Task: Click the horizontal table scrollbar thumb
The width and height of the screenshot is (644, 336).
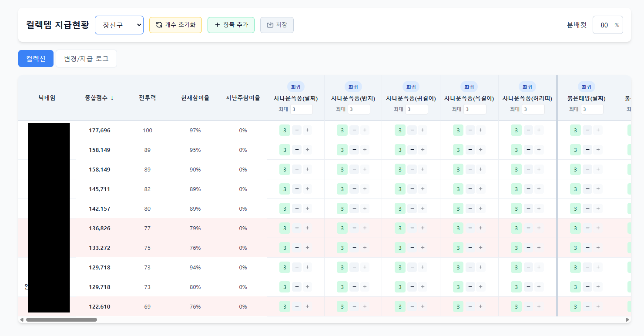Action: point(61,319)
